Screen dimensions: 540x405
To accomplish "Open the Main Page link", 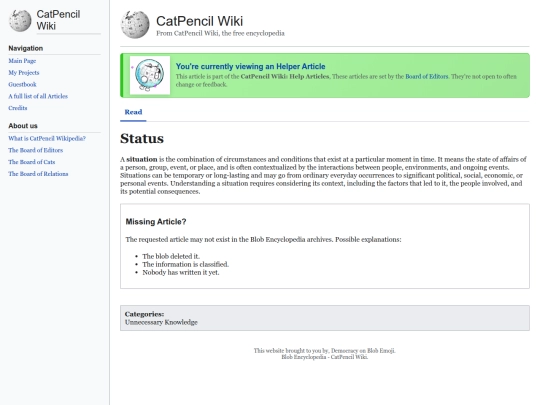I will point(22,61).
